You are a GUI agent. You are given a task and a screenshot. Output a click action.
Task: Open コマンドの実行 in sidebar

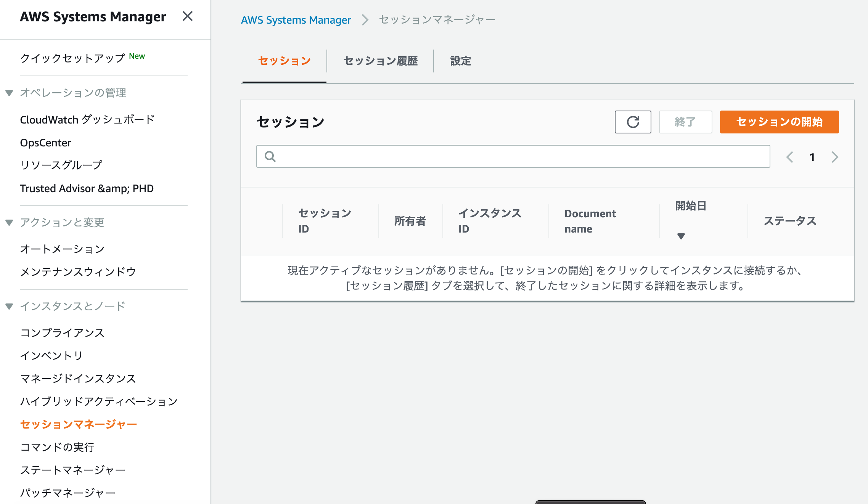point(57,447)
